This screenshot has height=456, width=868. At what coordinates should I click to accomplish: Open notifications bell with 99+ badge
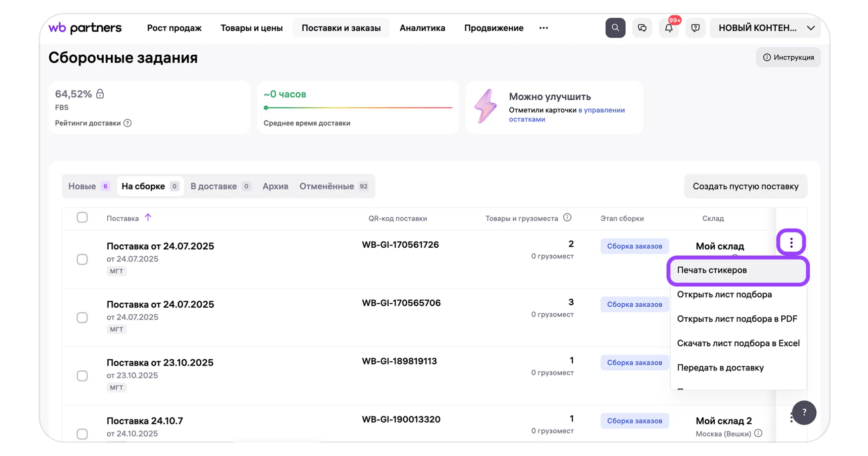pos(669,28)
